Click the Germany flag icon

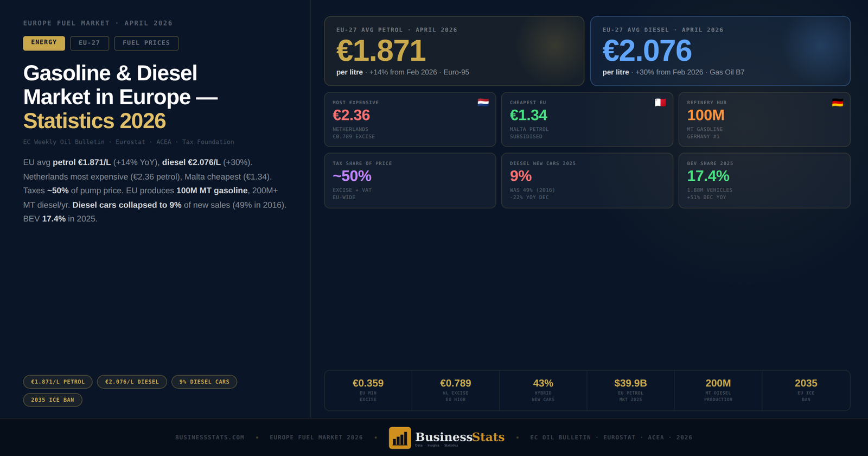pyautogui.click(x=837, y=103)
